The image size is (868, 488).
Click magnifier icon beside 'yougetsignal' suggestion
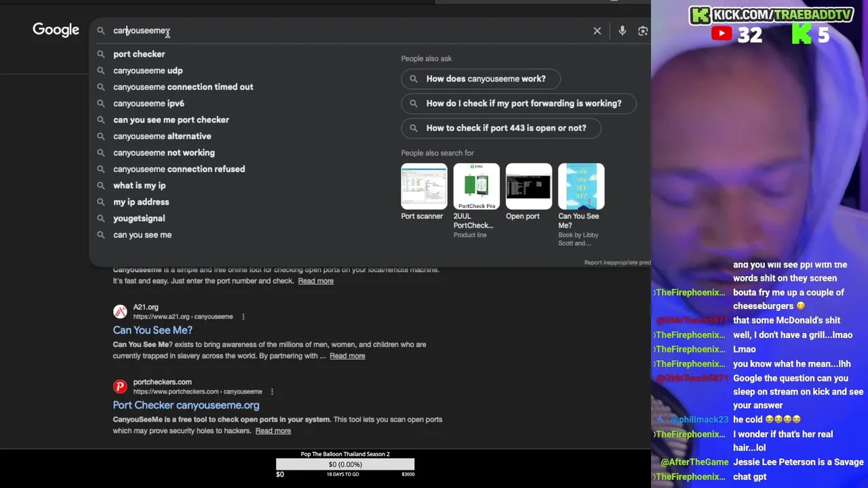(x=100, y=218)
